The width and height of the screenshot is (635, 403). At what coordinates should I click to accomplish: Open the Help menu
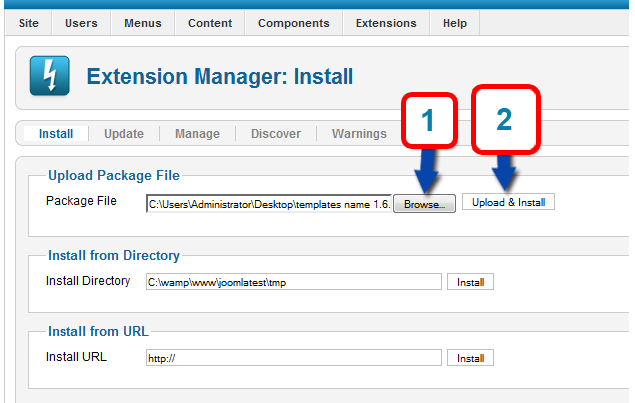coord(455,23)
